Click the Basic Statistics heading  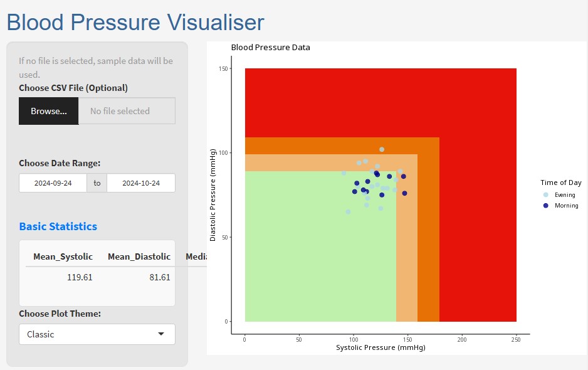tap(58, 226)
